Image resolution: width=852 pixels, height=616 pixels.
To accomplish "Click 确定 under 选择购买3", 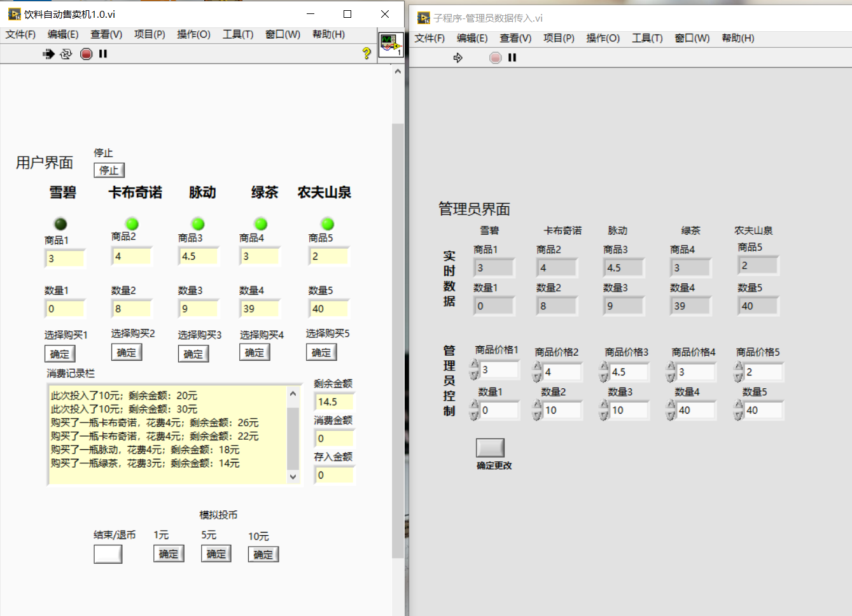I will [x=193, y=354].
